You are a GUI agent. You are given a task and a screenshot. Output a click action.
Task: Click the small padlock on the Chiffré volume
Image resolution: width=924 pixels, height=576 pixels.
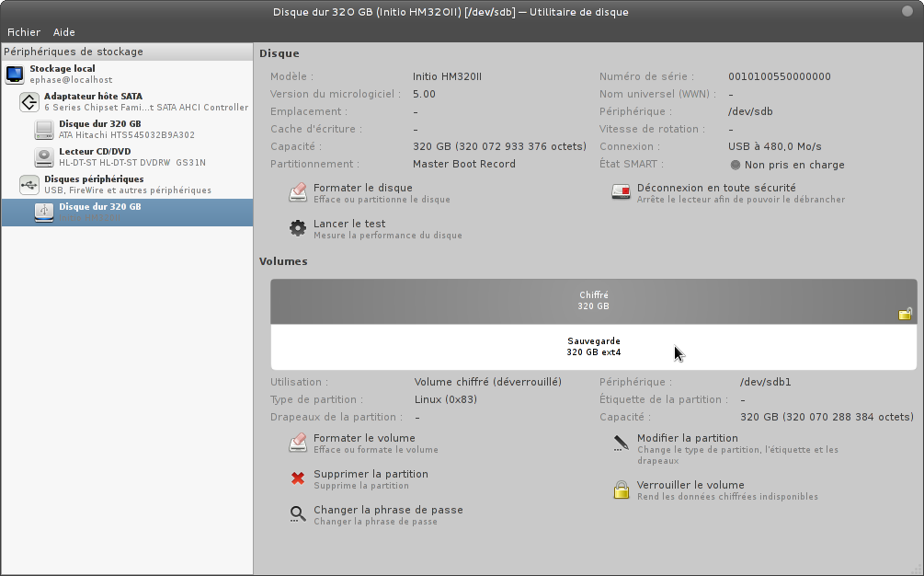click(905, 314)
